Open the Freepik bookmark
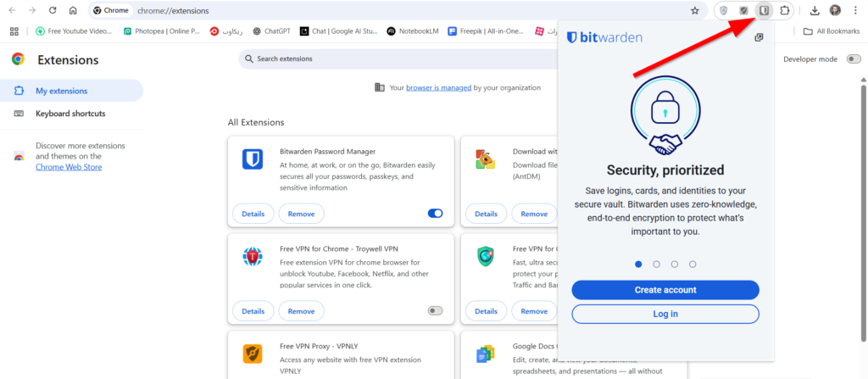Viewport: 868px width, 379px height. [486, 31]
